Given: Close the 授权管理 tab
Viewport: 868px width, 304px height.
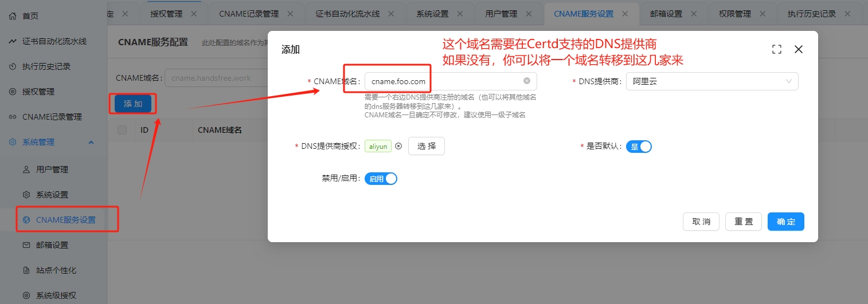Looking at the screenshot, I should [x=194, y=14].
